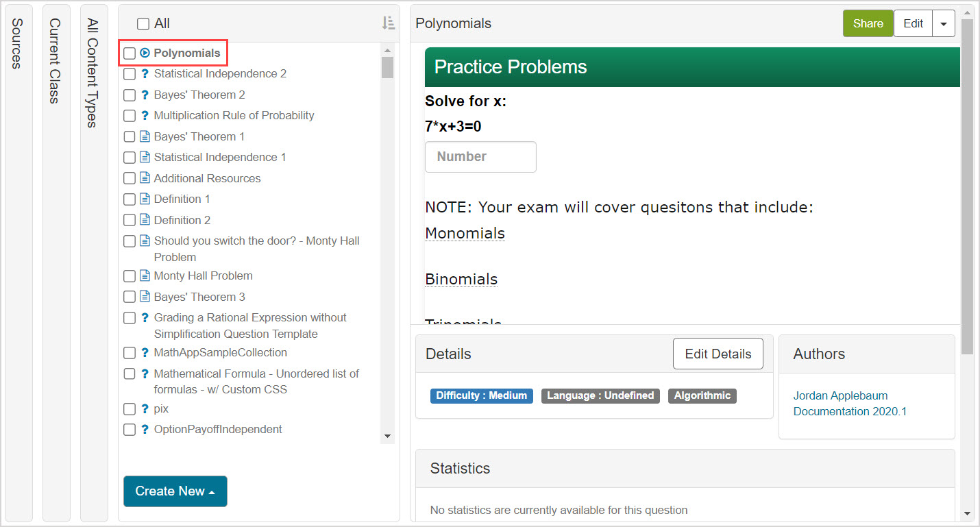Click the question mark icon beside Statistical Independence 2
Image resolution: width=980 pixels, height=527 pixels.
click(145, 73)
